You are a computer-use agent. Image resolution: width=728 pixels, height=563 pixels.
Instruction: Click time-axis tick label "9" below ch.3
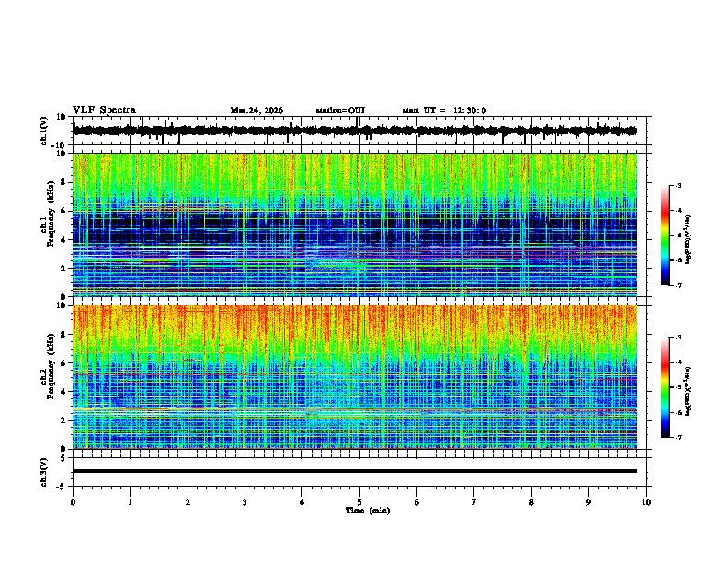click(588, 502)
